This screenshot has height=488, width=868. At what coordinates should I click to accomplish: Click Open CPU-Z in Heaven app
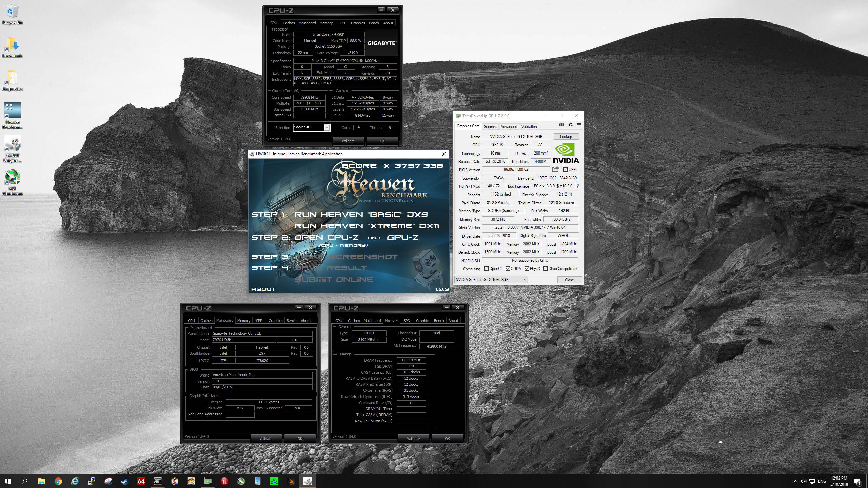[x=327, y=238]
